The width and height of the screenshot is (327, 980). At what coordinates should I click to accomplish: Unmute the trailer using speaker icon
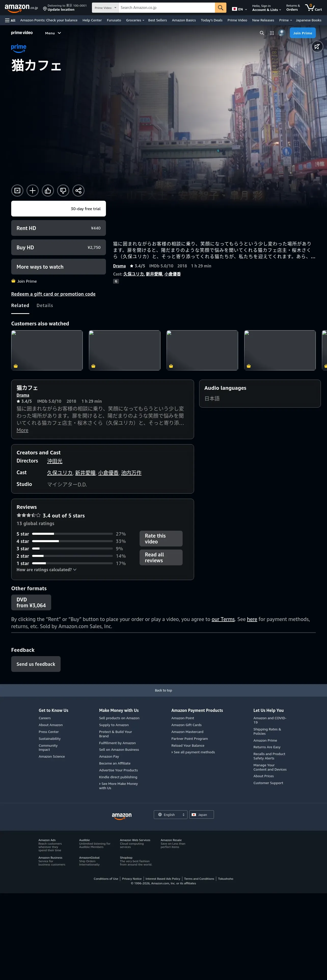[317, 46]
